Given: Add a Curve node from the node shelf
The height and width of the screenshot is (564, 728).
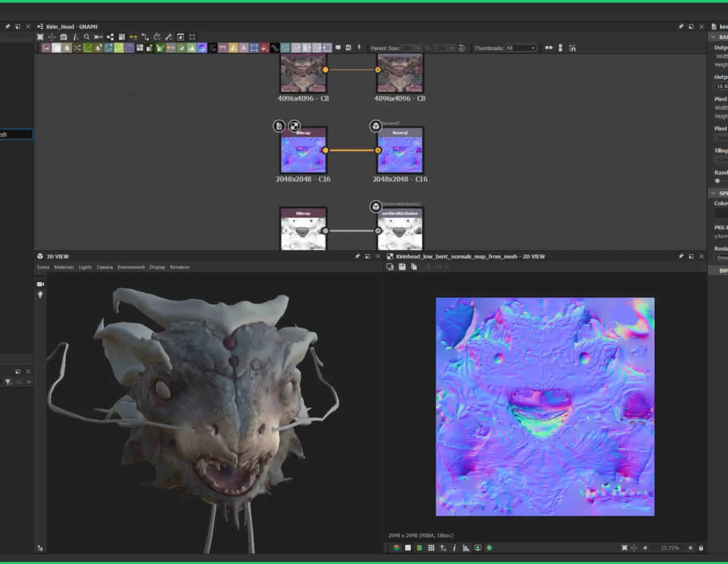Looking at the screenshot, I should [x=87, y=48].
